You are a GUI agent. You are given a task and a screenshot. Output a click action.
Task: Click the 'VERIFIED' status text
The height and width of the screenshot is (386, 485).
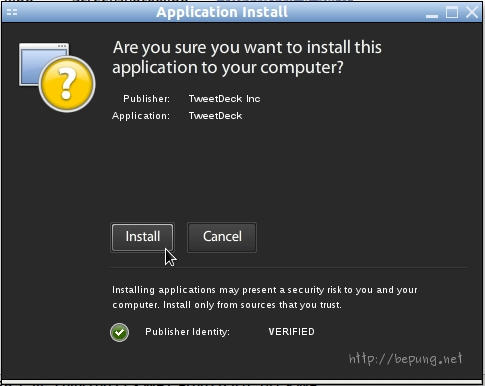[x=291, y=332]
